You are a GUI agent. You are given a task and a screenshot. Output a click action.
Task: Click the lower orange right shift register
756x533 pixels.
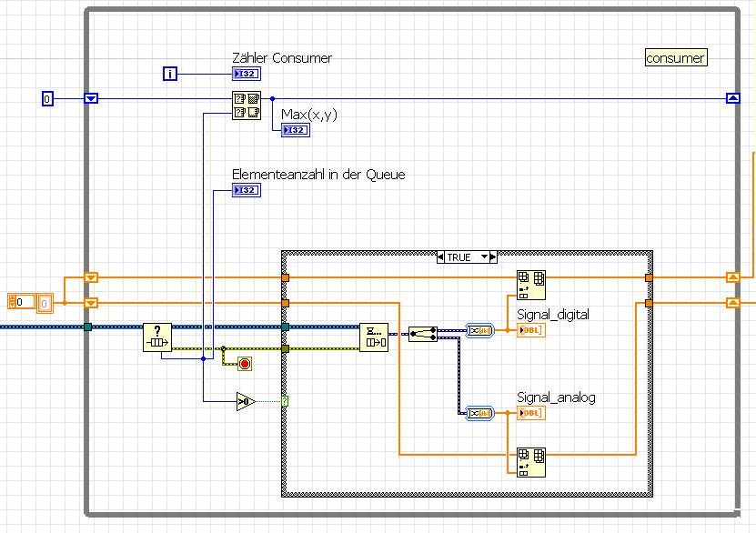[x=733, y=303]
